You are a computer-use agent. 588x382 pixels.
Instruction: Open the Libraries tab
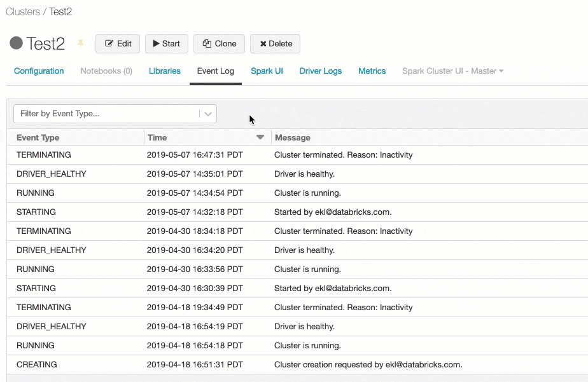(165, 71)
